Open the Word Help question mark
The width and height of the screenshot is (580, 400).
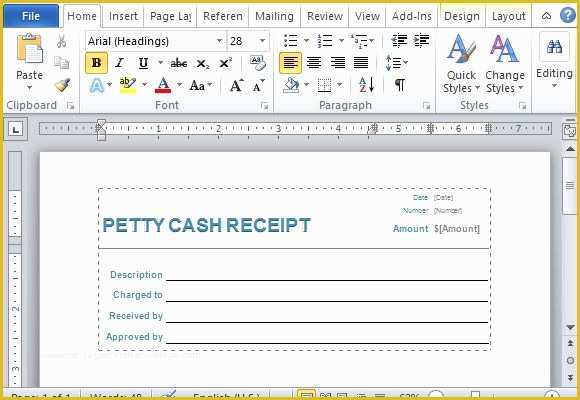[x=567, y=16]
